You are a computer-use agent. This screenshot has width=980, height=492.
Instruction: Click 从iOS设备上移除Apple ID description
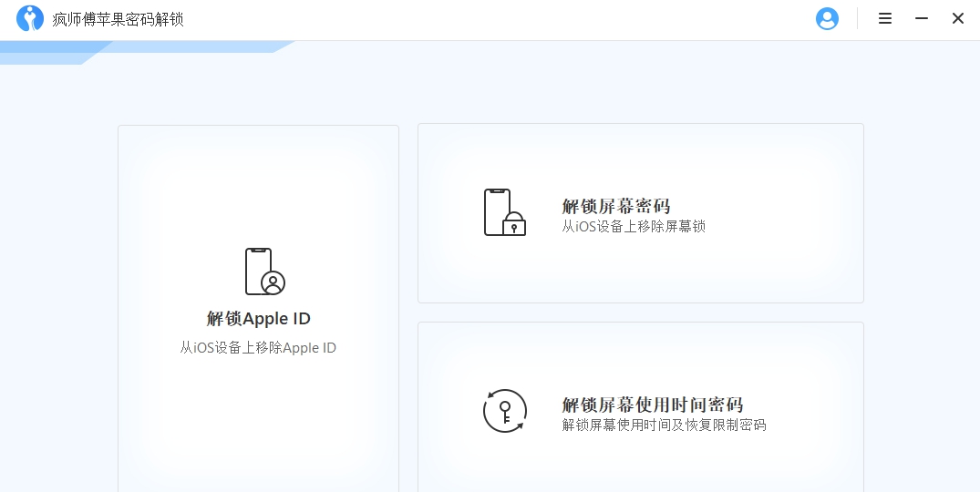point(258,348)
